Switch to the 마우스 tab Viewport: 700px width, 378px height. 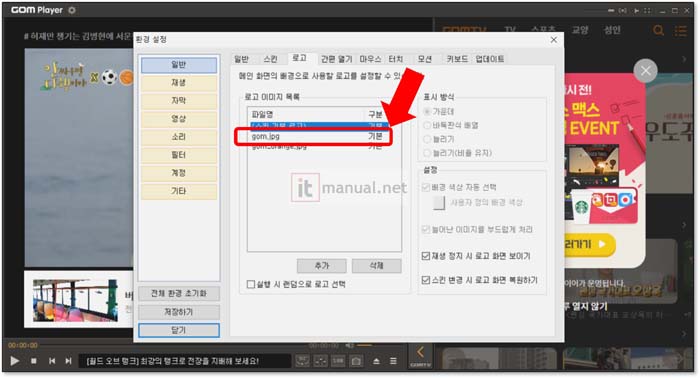[x=370, y=59]
